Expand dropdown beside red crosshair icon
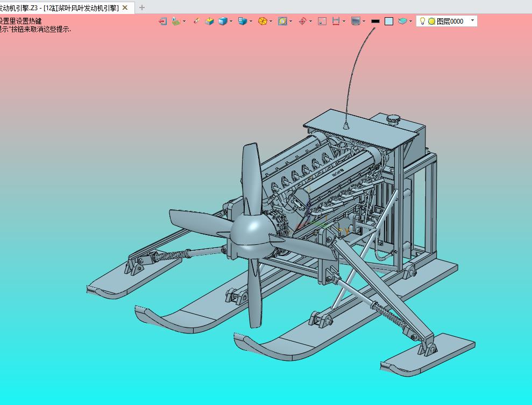This screenshot has width=532, height=405. [x=310, y=22]
